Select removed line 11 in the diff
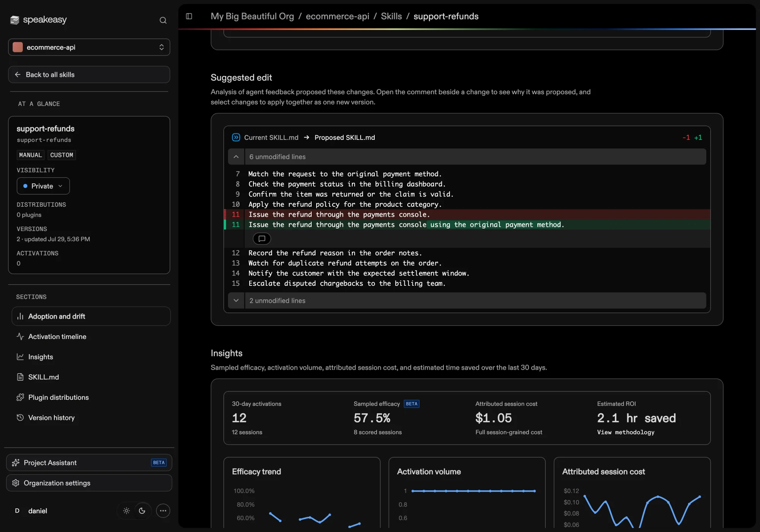The width and height of the screenshot is (760, 532). pyautogui.click(x=467, y=214)
